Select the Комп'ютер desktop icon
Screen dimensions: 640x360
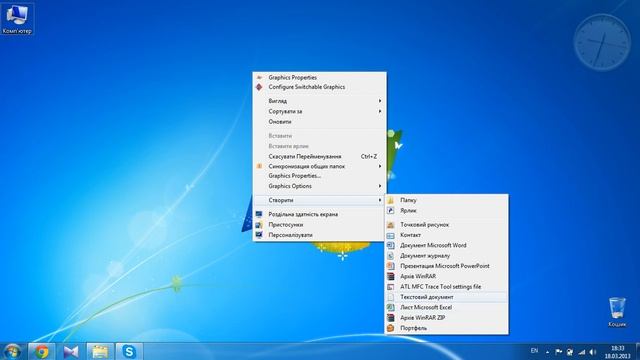[17, 19]
